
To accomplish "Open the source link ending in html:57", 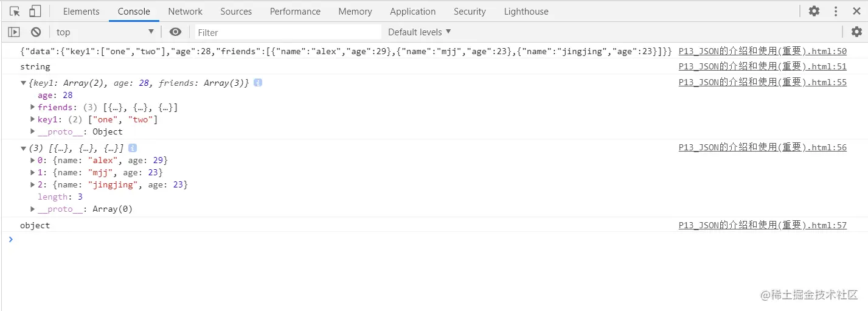I will click(x=762, y=225).
